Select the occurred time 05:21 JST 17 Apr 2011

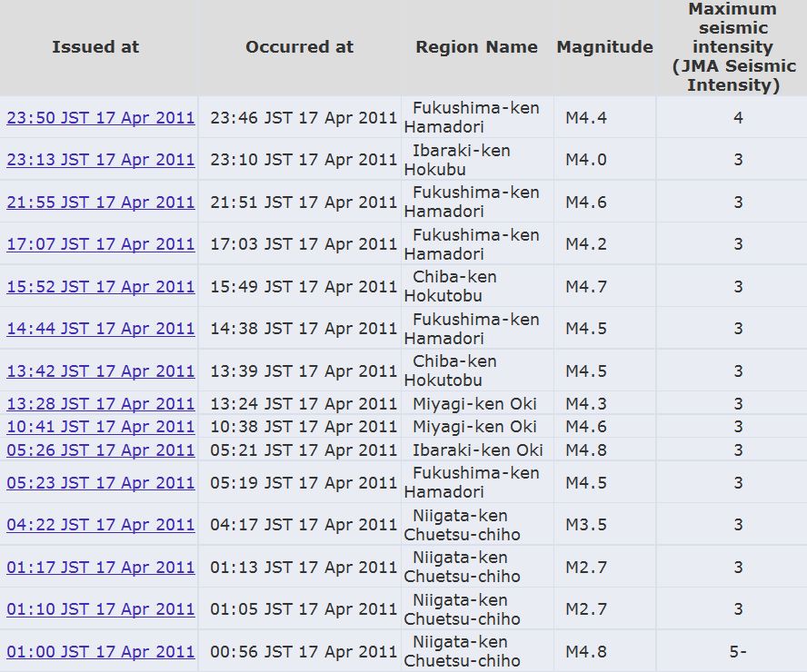coord(304,450)
